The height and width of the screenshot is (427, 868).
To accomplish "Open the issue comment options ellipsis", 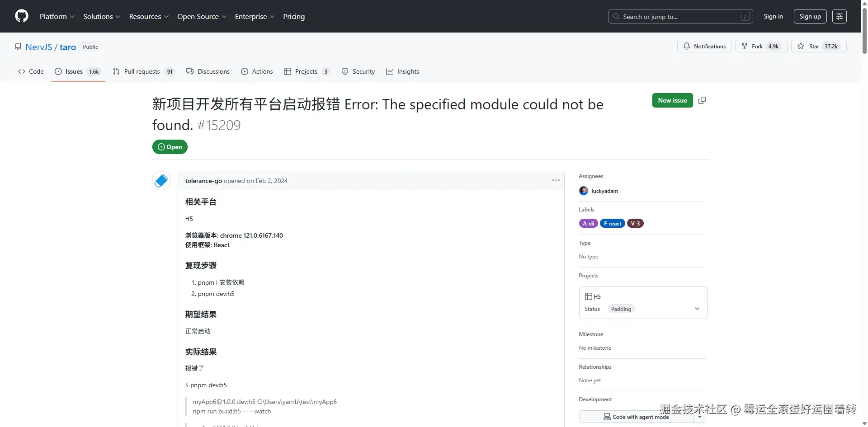I will click(x=556, y=180).
